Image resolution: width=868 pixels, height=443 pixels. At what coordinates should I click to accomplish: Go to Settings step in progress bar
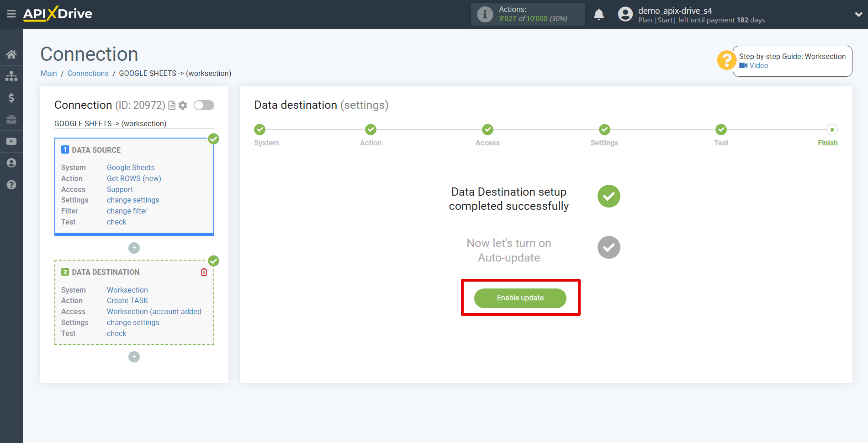(604, 130)
